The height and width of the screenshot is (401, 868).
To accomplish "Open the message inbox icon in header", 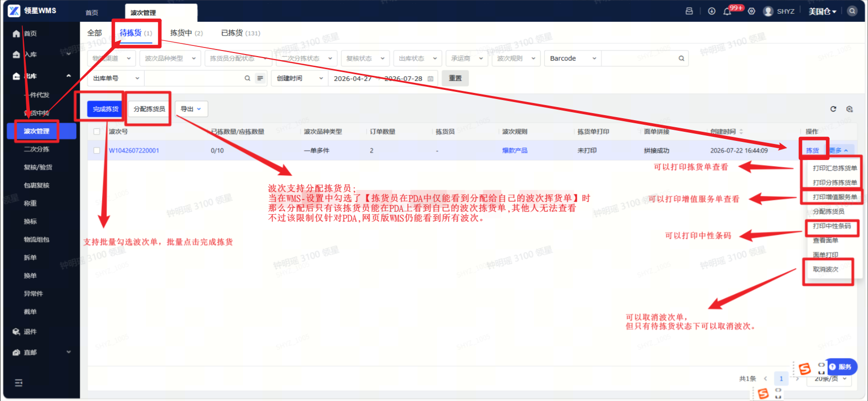I will (689, 11).
